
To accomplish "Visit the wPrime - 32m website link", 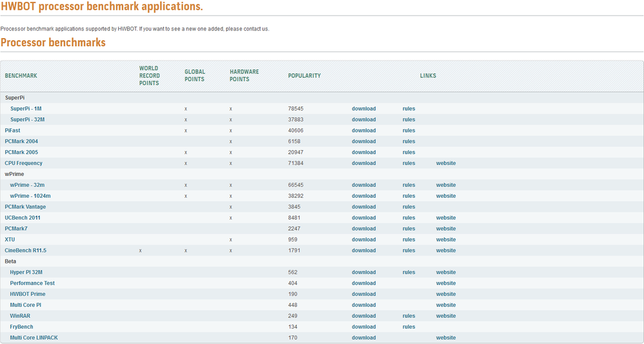I will [445, 185].
